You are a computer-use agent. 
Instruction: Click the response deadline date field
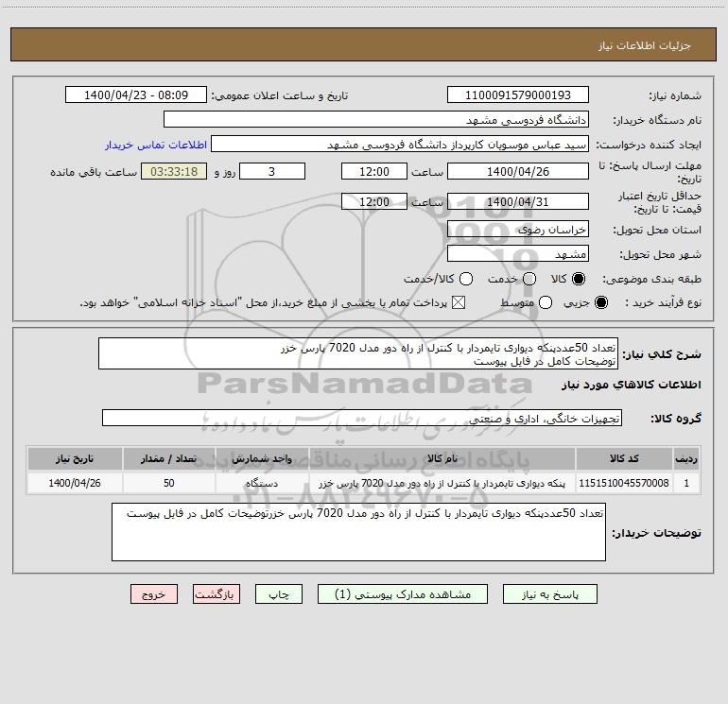[x=518, y=171]
